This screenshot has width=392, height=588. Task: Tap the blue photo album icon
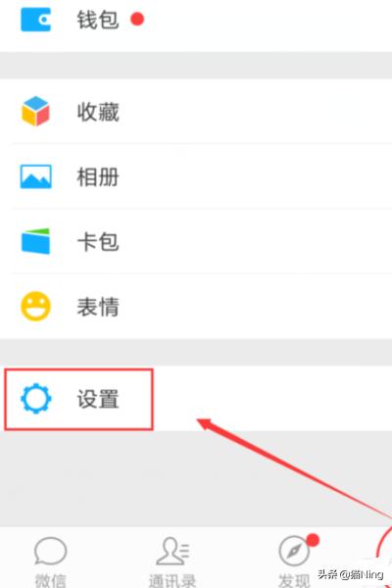(35, 176)
